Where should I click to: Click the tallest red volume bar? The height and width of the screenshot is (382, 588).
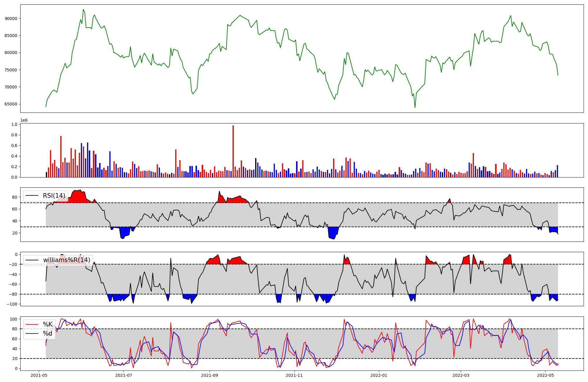pyautogui.click(x=233, y=151)
